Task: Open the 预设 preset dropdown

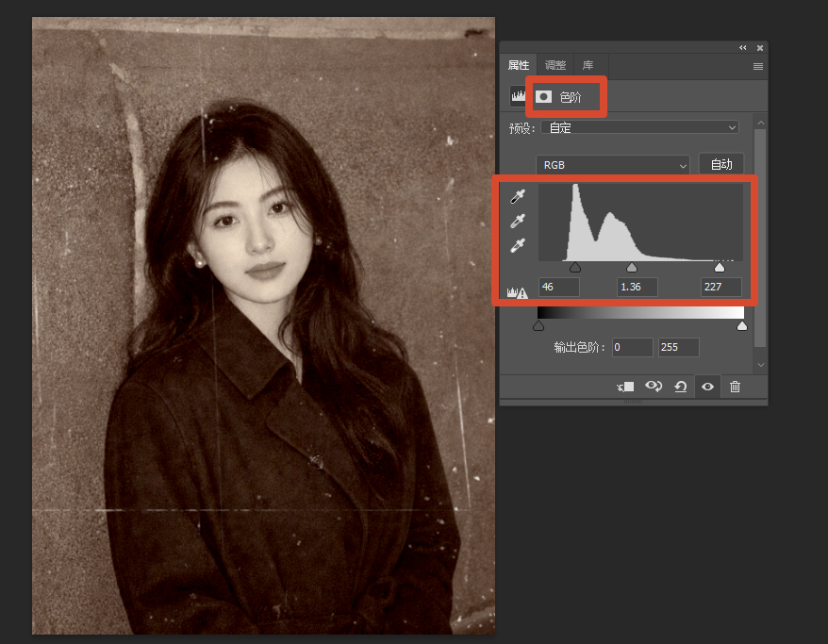Action: (640, 127)
